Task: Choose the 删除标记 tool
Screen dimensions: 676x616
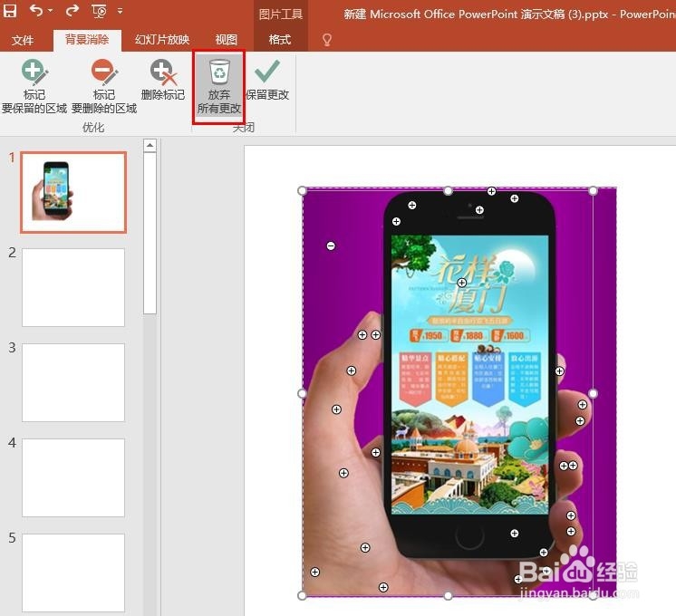Action: coord(163,81)
